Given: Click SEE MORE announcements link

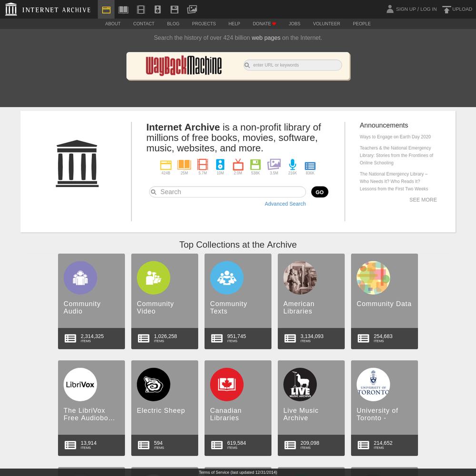Looking at the screenshot, I should [423, 200].
